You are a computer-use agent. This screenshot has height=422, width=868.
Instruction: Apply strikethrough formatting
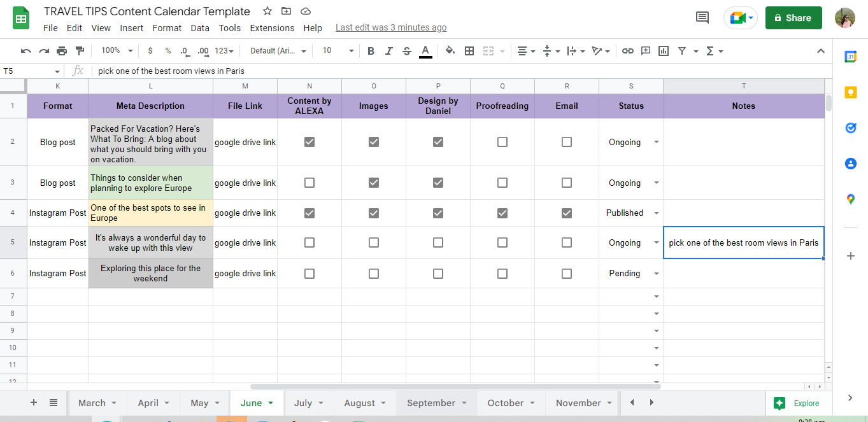pos(407,51)
